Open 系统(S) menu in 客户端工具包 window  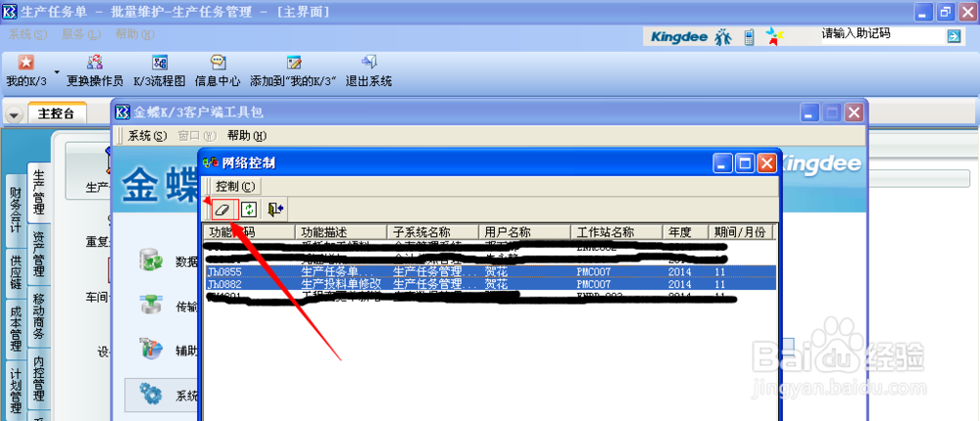pos(148,135)
